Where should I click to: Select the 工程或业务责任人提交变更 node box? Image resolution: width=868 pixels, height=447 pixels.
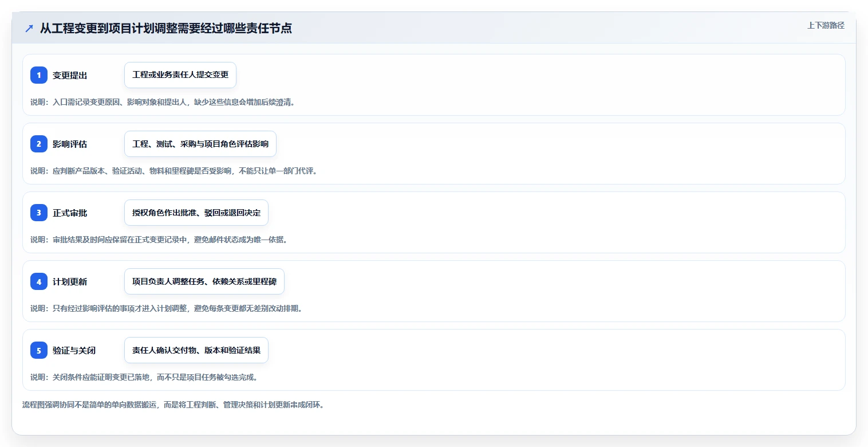point(180,75)
